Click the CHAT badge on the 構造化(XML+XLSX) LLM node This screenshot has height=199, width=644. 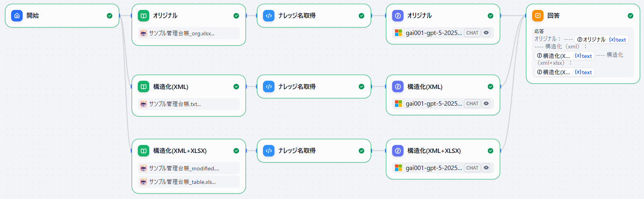click(472, 168)
